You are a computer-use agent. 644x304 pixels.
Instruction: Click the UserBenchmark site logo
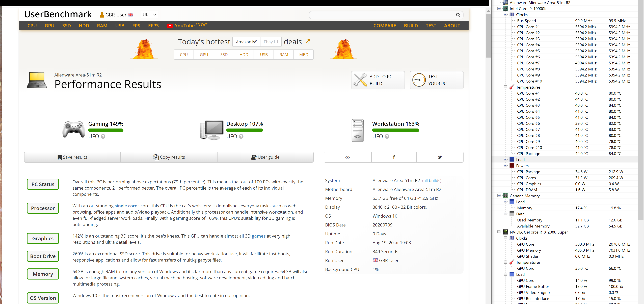coord(58,14)
